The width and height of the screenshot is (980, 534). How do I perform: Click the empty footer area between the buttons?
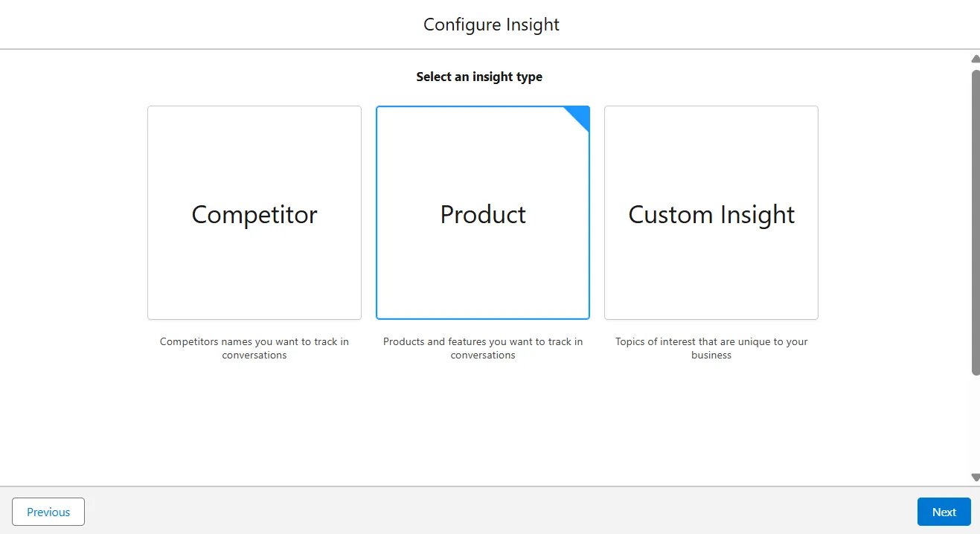pos(491,512)
